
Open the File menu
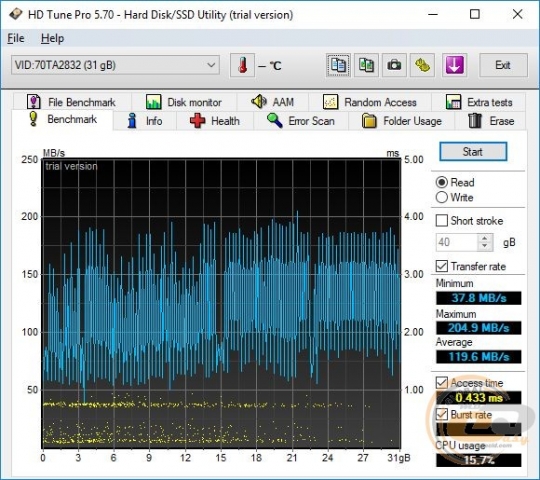(x=16, y=38)
